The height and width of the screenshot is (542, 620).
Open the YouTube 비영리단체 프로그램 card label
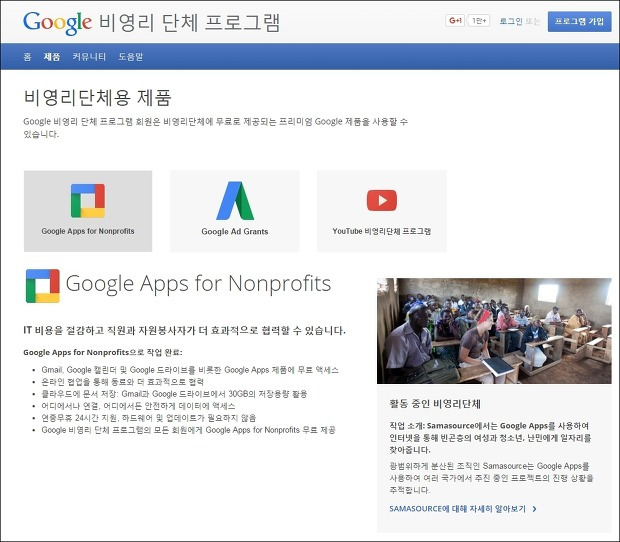click(382, 231)
